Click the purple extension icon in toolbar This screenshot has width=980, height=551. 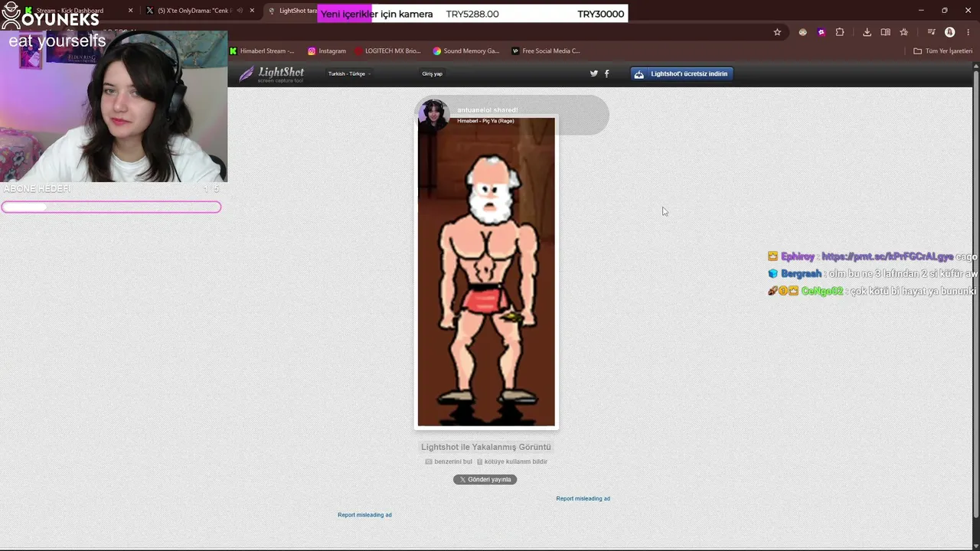coord(822,32)
